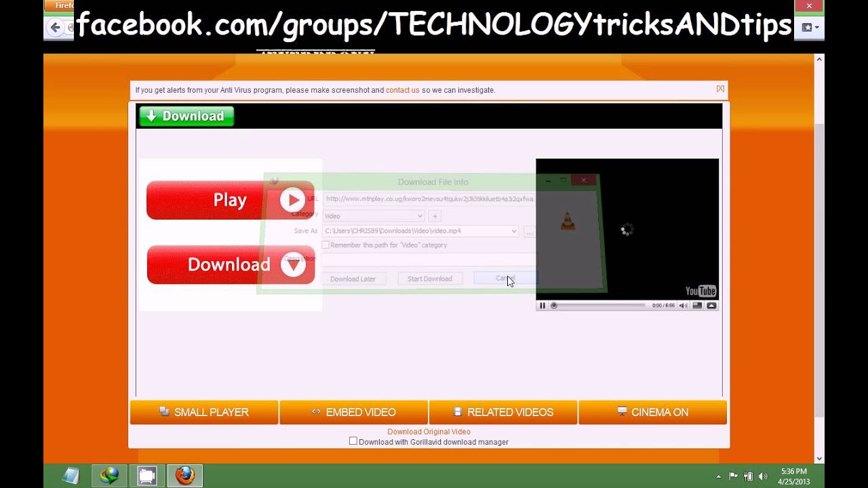Open the Action Center flag icon

coord(733,476)
